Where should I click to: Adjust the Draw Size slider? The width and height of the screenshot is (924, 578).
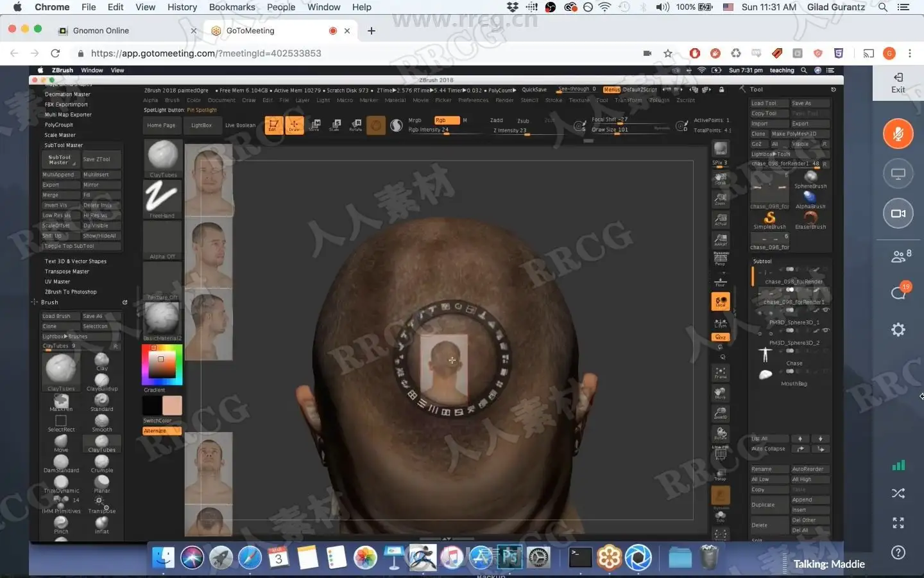click(630, 130)
